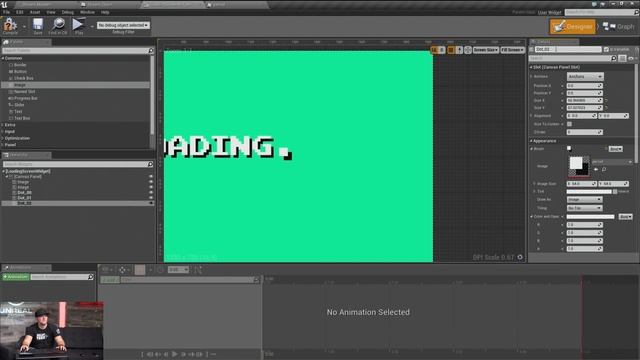Click the Palette search magnifier icon
This screenshot has height=360, width=640.
coord(151,51)
